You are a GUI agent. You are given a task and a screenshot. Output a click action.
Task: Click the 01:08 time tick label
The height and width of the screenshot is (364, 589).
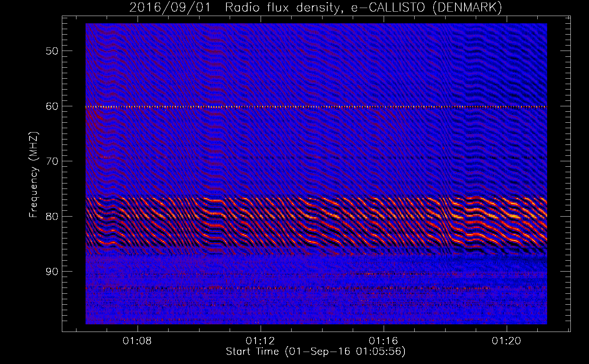(x=137, y=341)
